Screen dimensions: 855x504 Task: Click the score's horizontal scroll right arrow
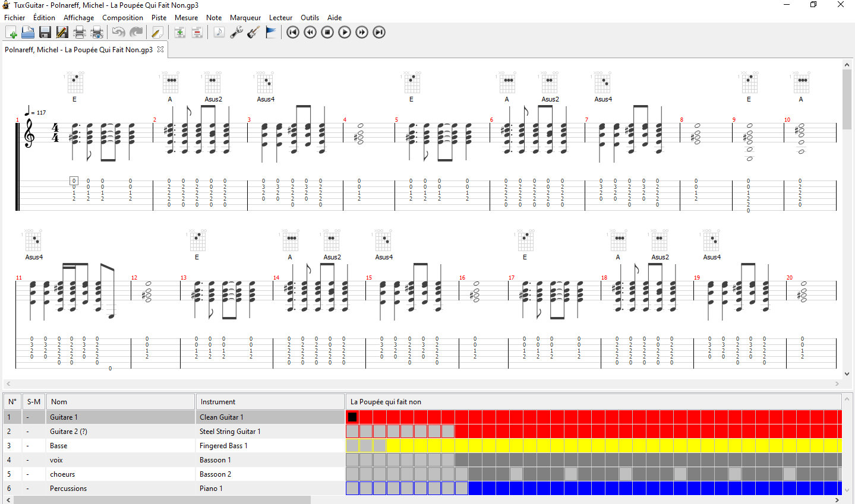click(837, 384)
